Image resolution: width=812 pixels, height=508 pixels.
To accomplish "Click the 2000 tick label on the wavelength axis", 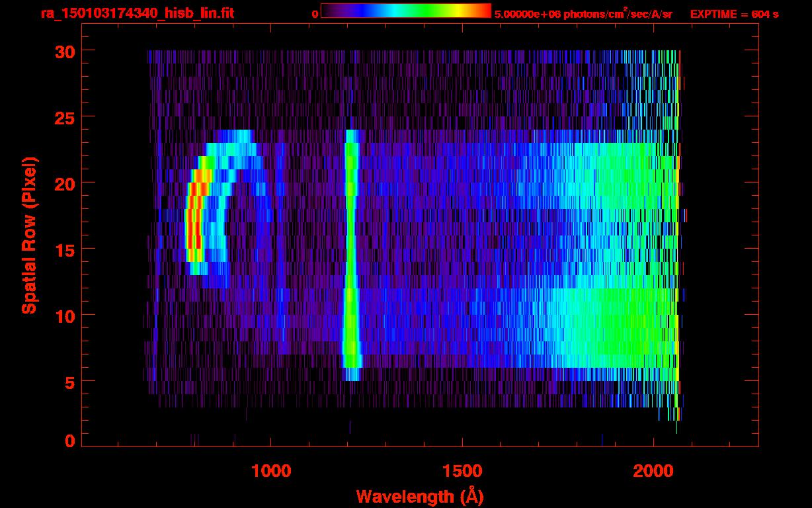I will (x=653, y=471).
